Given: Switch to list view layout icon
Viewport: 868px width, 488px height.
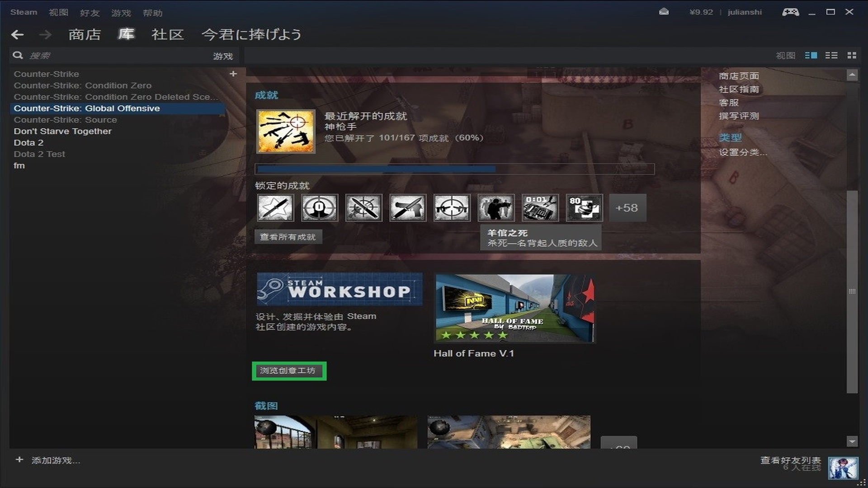Looking at the screenshot, I should pos(831,55).
